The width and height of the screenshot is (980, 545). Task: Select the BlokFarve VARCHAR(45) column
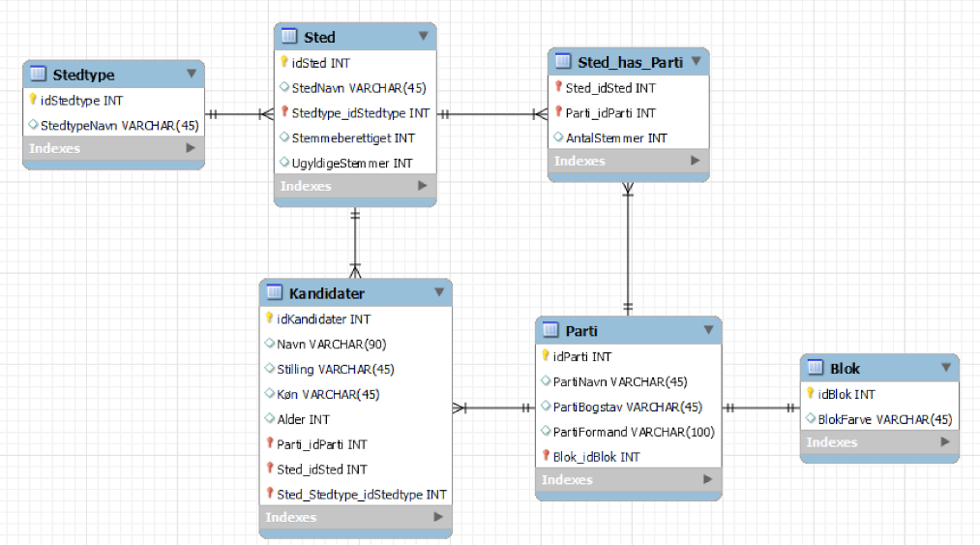[879, 419]
